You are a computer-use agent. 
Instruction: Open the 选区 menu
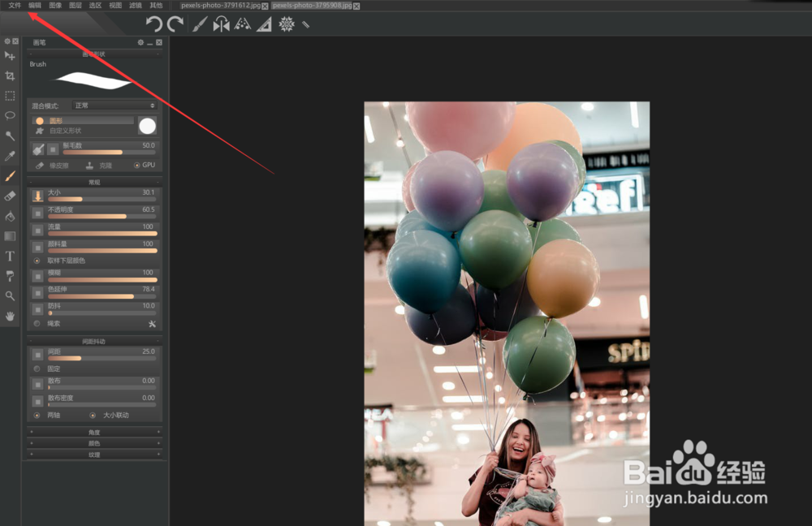coord(95,5)
